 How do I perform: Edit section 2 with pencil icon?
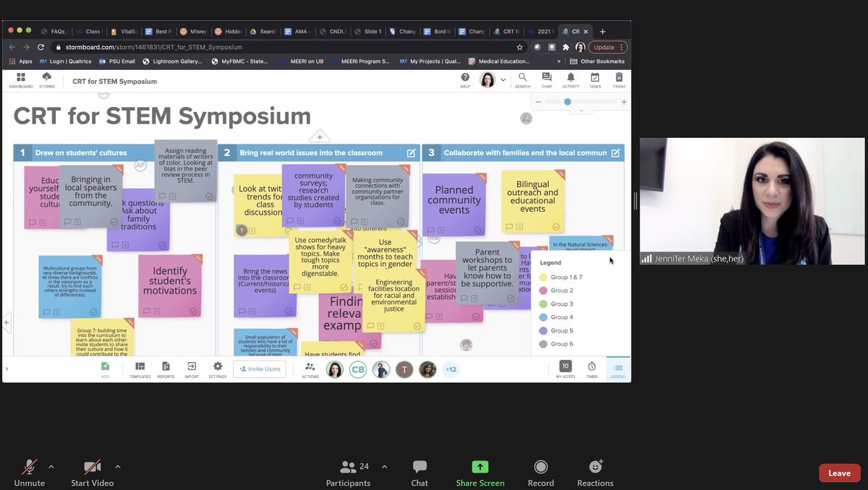pyautogui.click(x=411, y=152)
